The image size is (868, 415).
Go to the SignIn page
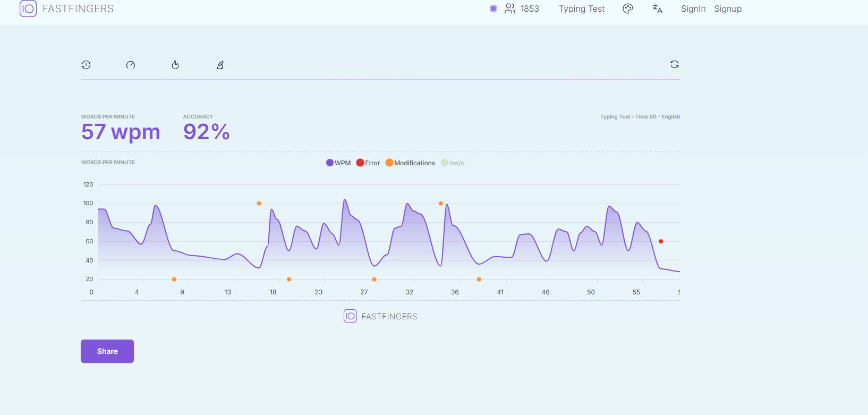click(693, 9)
